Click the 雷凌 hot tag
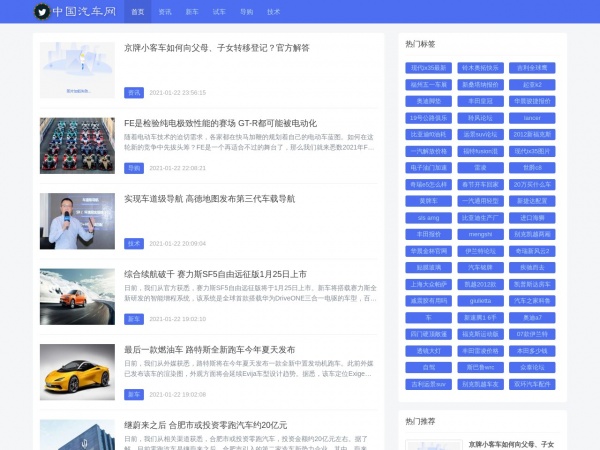This screenshot has width=600, height=450. tap(480, 168)
